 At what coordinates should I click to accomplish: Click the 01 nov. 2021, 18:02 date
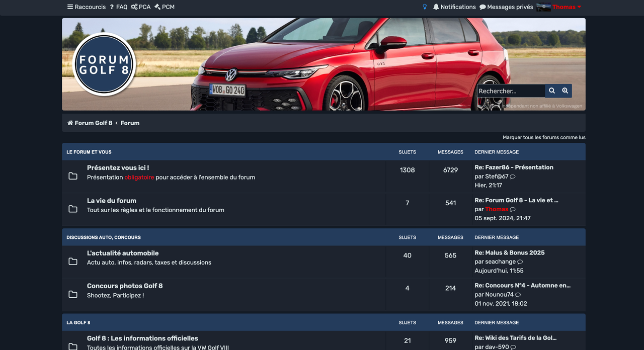coord(501,304)
